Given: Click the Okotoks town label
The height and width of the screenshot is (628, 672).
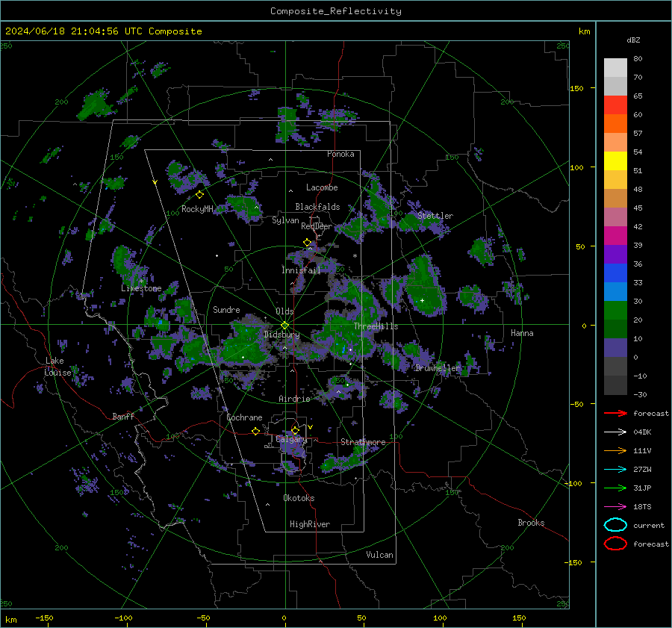Looking at the screenshot, I should point(299,498).
